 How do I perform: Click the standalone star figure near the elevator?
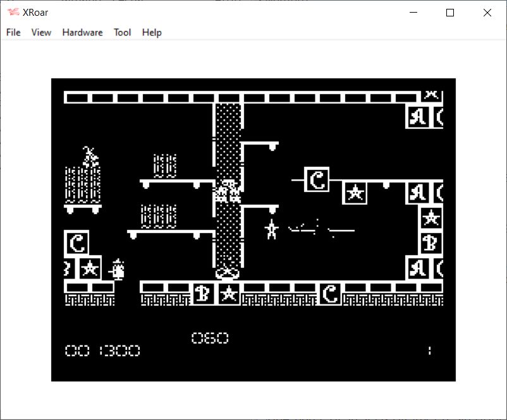271,229
